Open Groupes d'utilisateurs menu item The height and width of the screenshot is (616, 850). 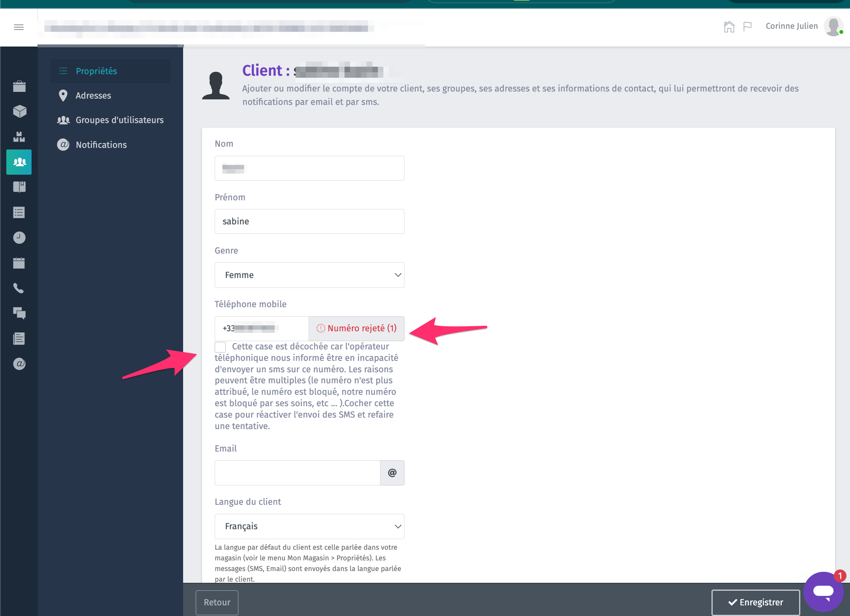110,120
